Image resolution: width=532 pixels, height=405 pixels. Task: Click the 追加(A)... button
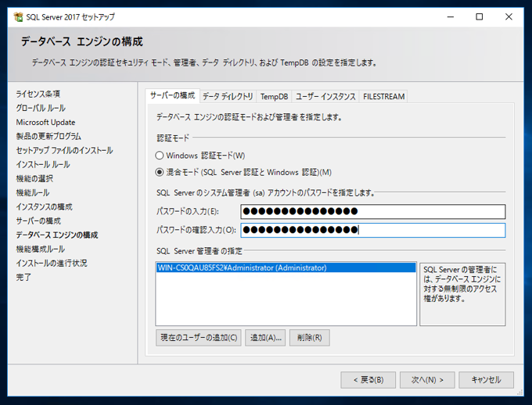(x=265, y=338)
